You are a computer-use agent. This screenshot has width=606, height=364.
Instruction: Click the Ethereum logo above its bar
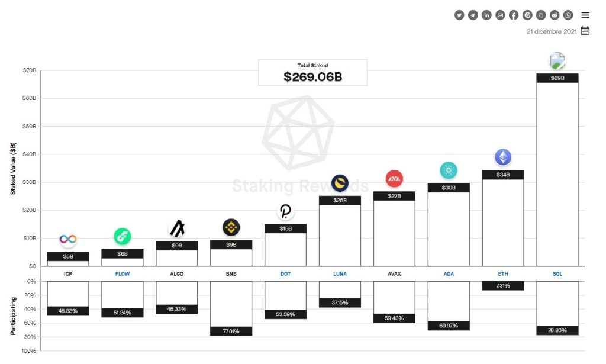[x=503, y=157]
